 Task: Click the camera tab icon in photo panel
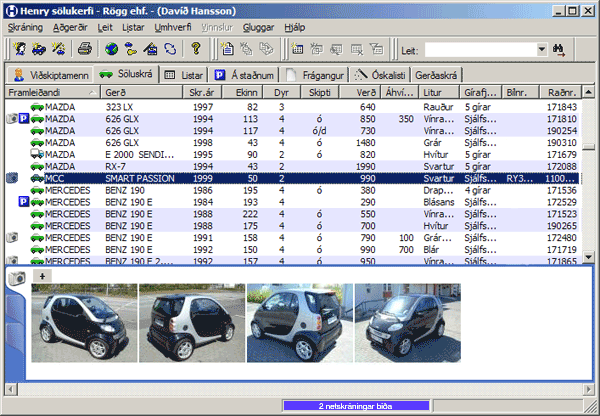pyautogui.click(x=16, y=278)
